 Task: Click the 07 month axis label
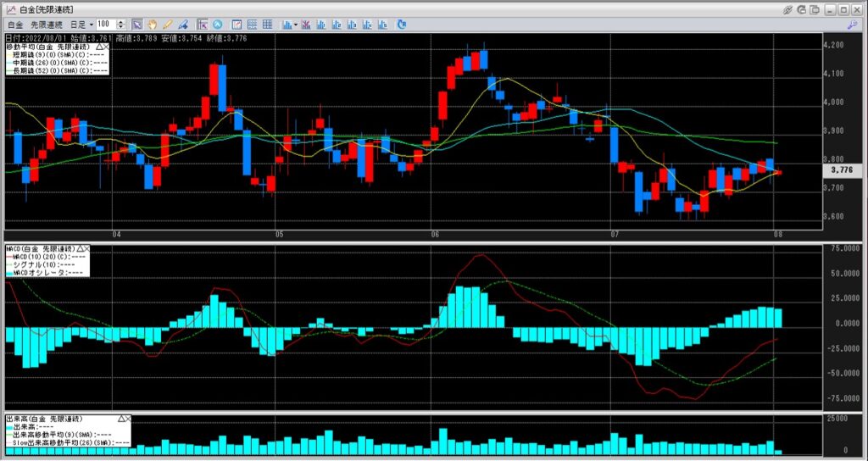click(615, 235)
